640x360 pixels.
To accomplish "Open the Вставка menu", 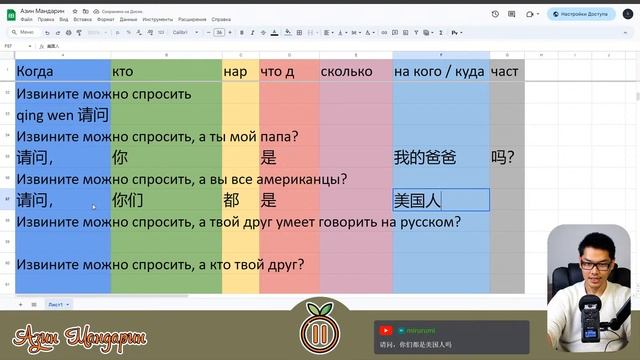I will point(82,20).
